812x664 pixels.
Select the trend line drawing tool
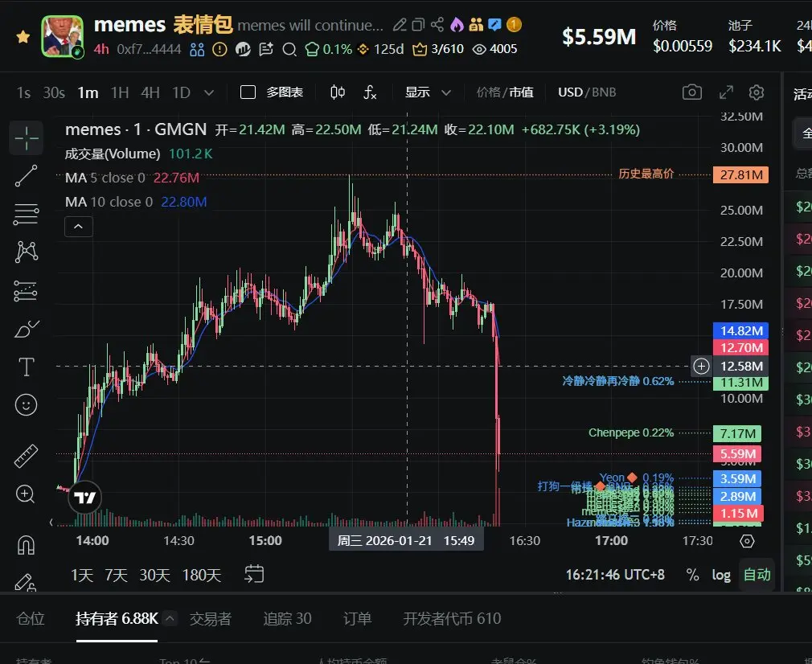click(x=26, y=175)
